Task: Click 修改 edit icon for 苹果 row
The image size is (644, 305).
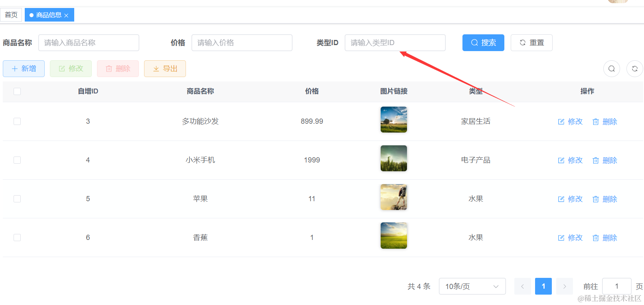Action: click(561, 199)
